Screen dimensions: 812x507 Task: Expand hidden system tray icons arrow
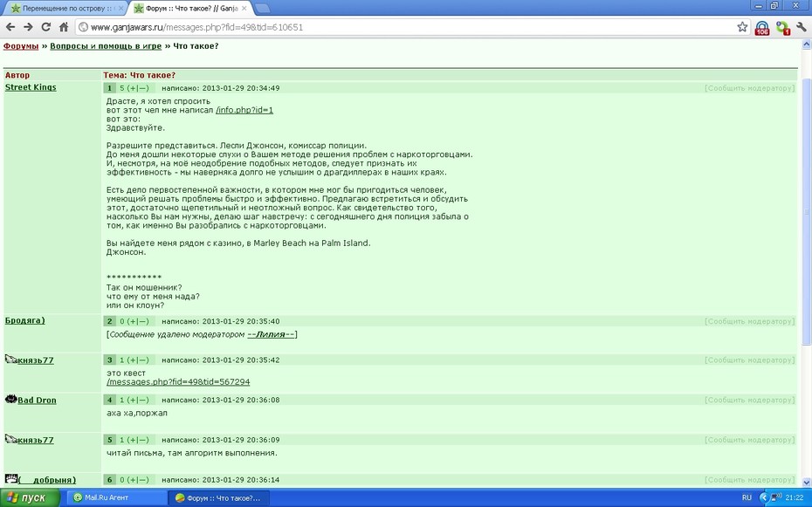tap(763, 497)
